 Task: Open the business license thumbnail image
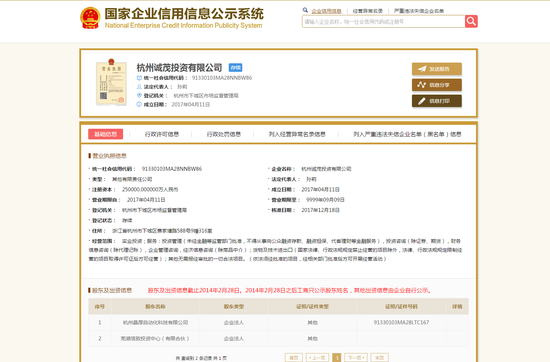111,82
